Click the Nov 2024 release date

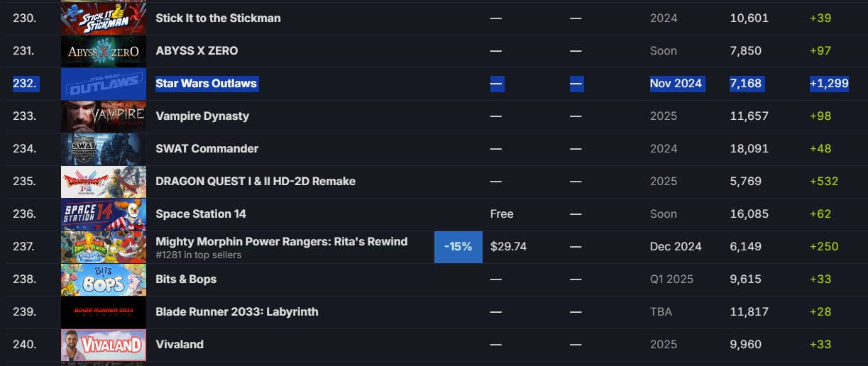tap(676, 84)
